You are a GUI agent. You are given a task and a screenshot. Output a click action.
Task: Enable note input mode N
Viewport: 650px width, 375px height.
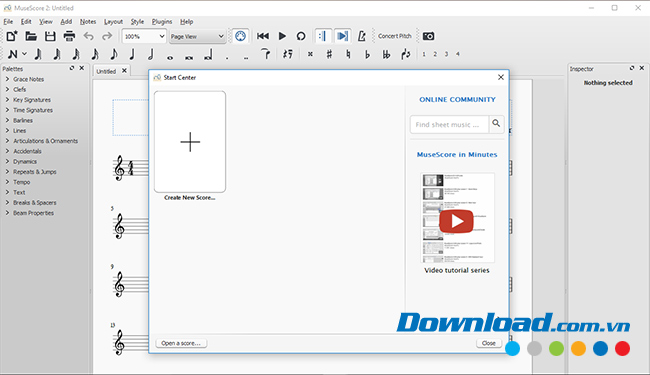(12, 54)
